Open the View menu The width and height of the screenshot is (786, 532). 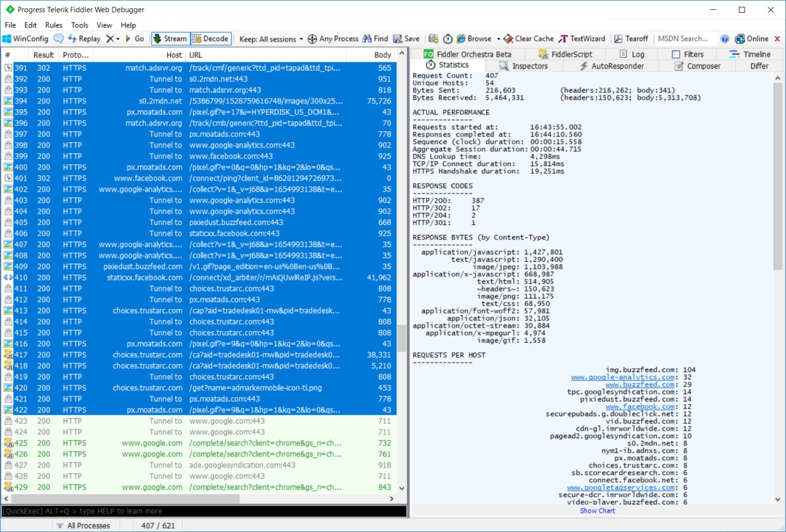click(104, 25)
